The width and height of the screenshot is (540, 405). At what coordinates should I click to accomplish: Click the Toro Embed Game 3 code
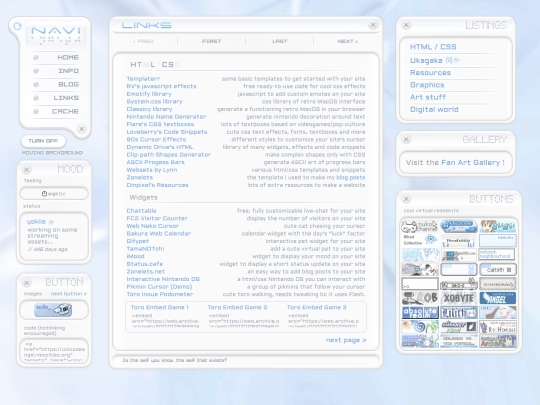tap(323, 320)
